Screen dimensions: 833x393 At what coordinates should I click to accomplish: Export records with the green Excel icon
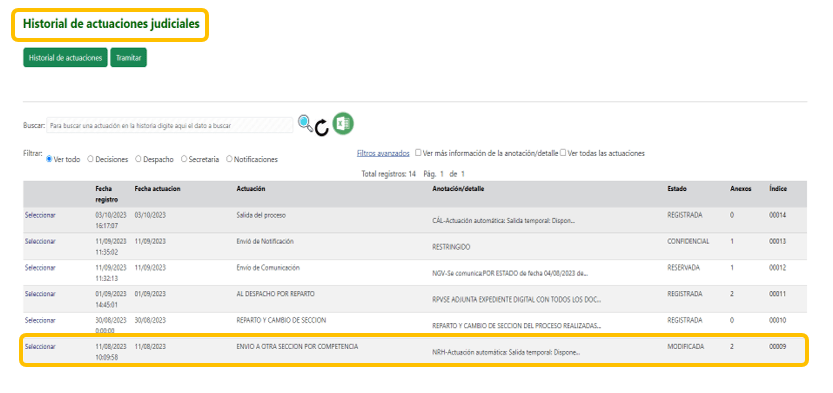(x=343, y=124)
